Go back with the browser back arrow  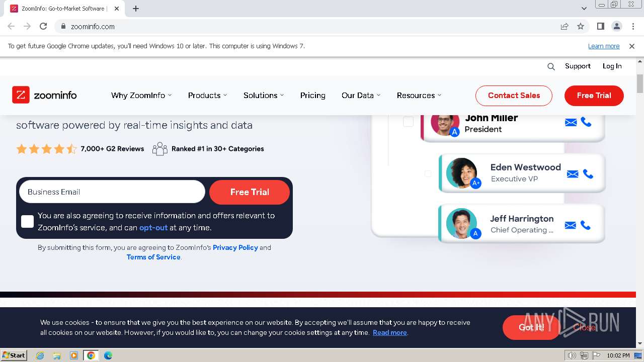tap(11, 26)
